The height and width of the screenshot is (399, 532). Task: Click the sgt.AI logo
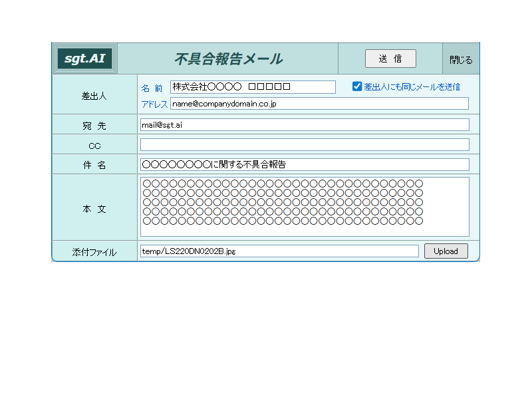(85, 59)
